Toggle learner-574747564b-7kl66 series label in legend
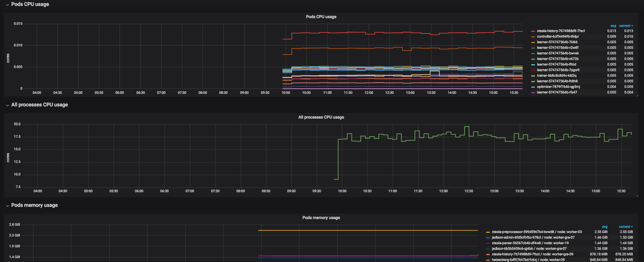644x262 pixels. tap(557, 42)
